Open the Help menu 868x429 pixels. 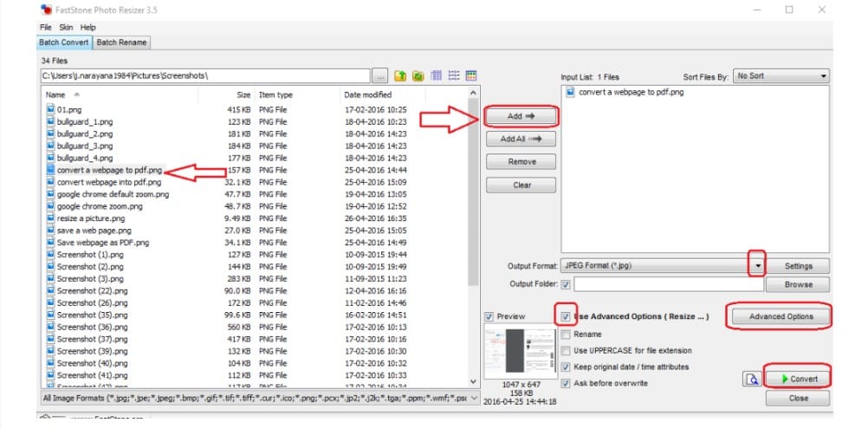click(x=88, y=27)
